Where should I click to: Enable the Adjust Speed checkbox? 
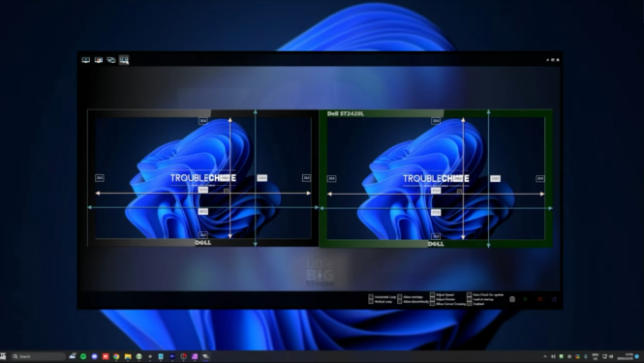click(432, 294)
